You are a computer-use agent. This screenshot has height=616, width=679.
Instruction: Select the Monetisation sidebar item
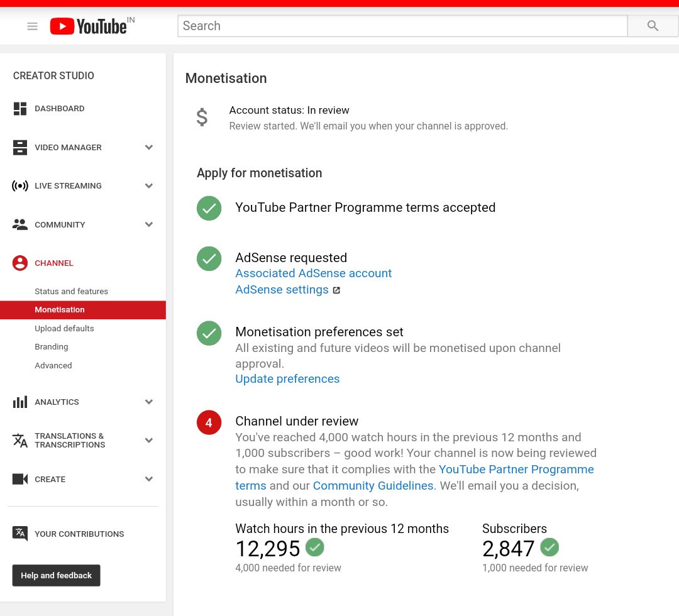click(83, 310)
